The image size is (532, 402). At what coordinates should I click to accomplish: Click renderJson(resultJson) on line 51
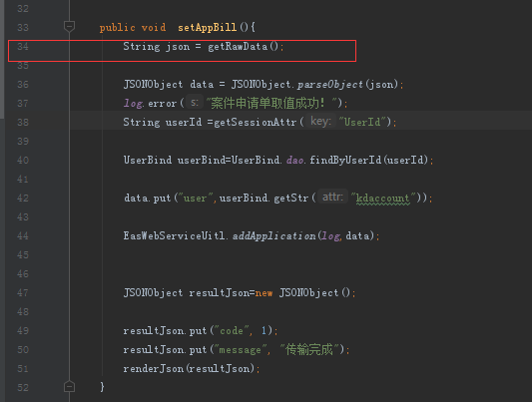(189, 369)
